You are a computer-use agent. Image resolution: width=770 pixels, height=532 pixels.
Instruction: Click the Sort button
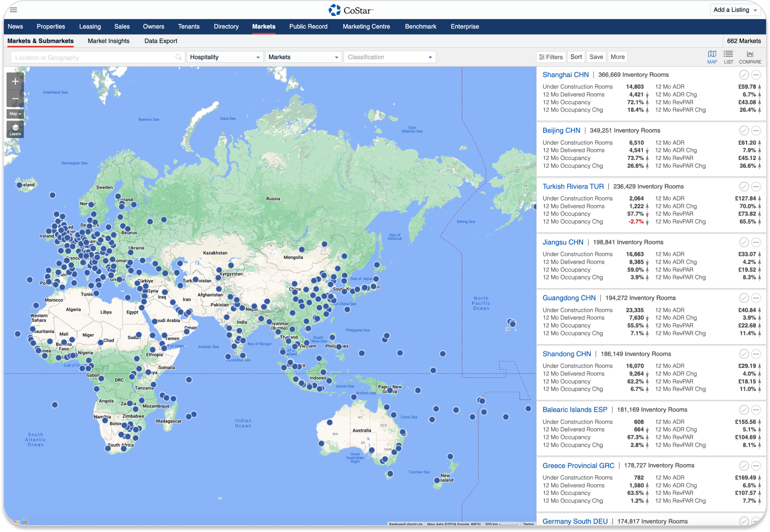pyautogui.click(x=576, y=57)
